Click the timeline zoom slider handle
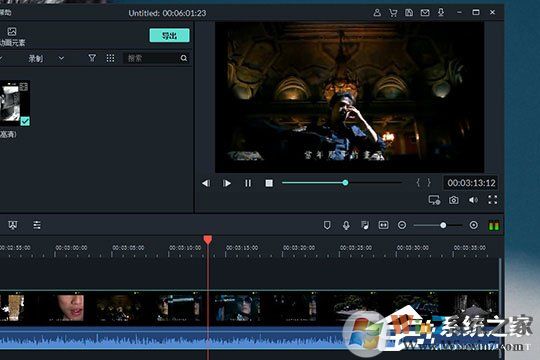 pyautogui.click(x=443, y=225)
